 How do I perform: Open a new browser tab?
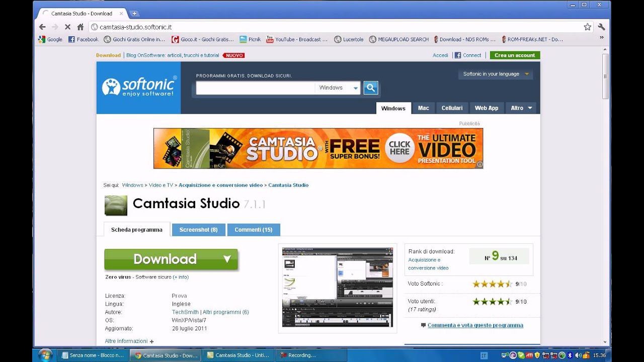point(134,14)
